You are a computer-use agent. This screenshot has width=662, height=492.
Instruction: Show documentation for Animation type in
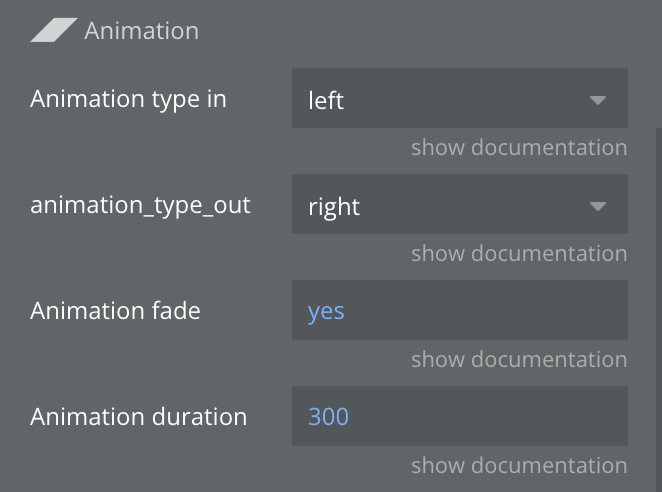point(519,148)
